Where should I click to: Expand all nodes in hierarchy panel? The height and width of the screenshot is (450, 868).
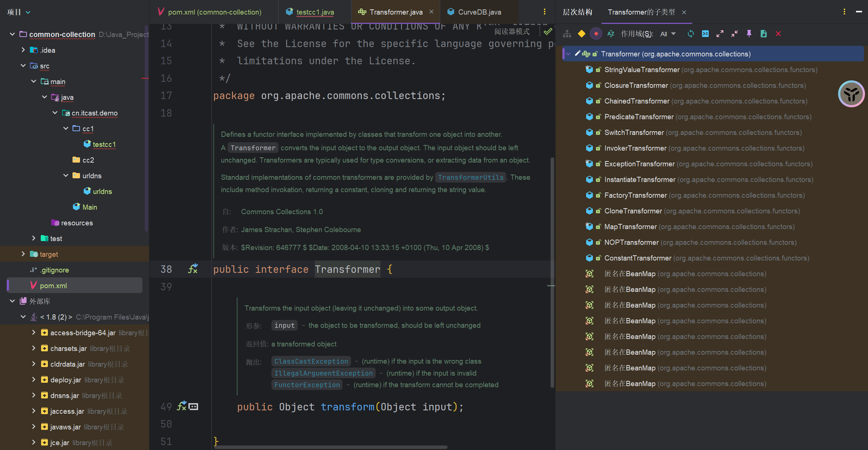click(720, 34)
